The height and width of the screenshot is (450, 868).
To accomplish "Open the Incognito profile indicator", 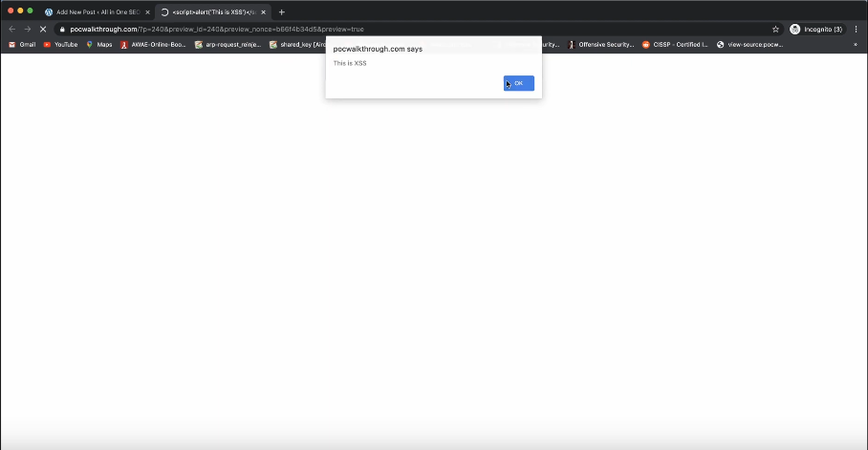I will coord(815,30).
